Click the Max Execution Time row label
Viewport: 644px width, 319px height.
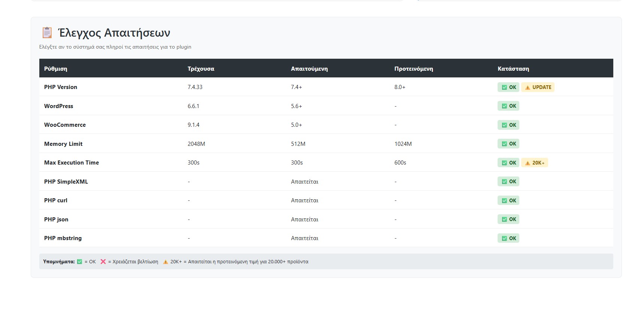(x=72, y=163)
